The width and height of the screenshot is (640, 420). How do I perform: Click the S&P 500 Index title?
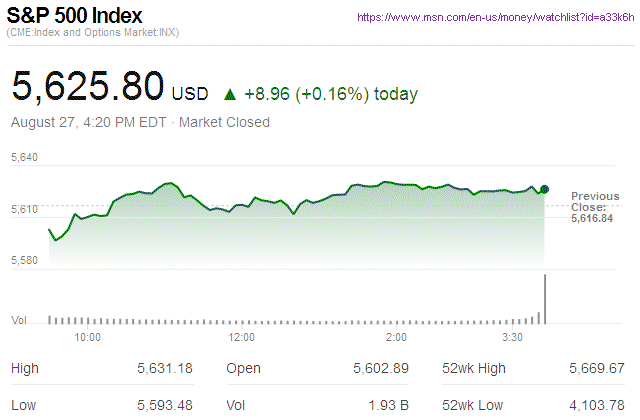(76, 17)
